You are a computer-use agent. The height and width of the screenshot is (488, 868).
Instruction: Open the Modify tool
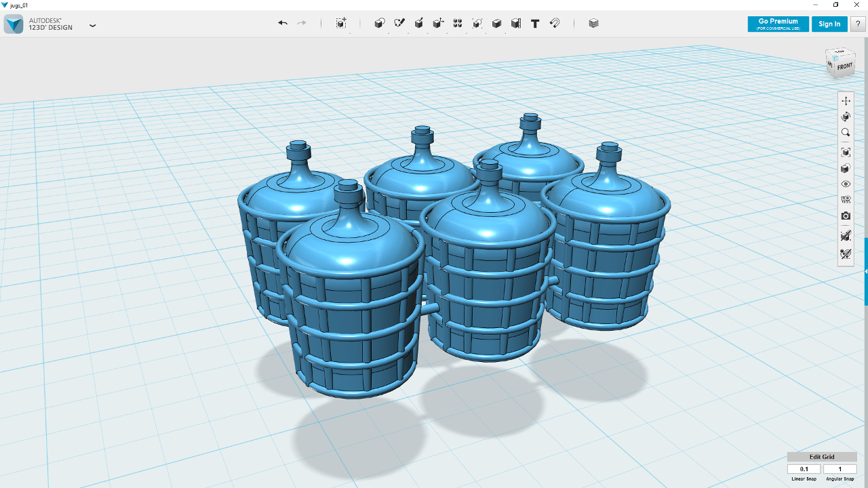tap(438, 23)
